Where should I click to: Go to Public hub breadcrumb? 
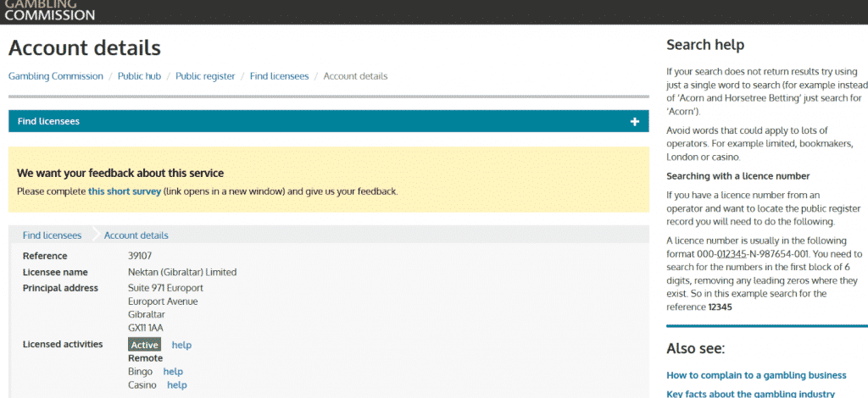point(139,76)
